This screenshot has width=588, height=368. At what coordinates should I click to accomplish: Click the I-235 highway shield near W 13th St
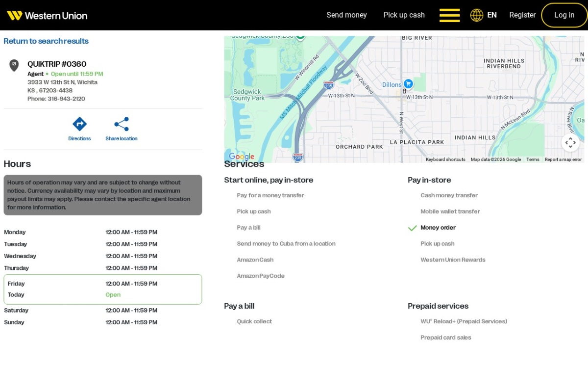[329, 85]
